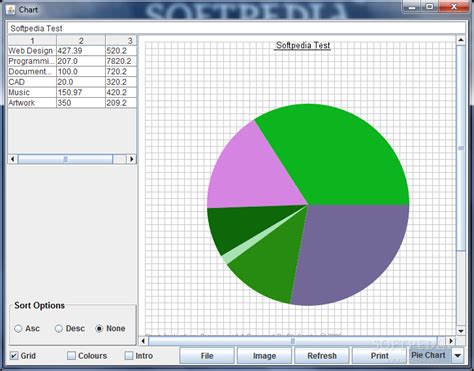474x371 pixels.
Task: Choose the None sort option
Action: click(99, 329)
